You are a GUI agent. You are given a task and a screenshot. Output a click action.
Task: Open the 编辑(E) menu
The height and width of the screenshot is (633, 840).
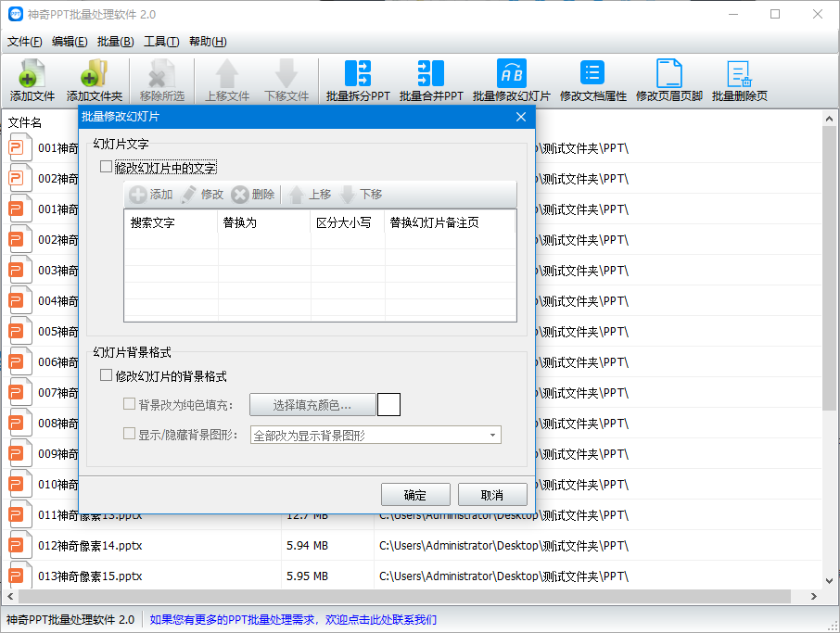point(70,41)
